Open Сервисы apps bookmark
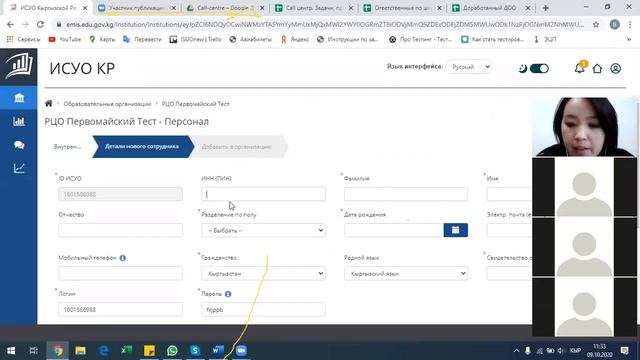The image size is (640, 360). pyautogui.click(x=23, y=40)
